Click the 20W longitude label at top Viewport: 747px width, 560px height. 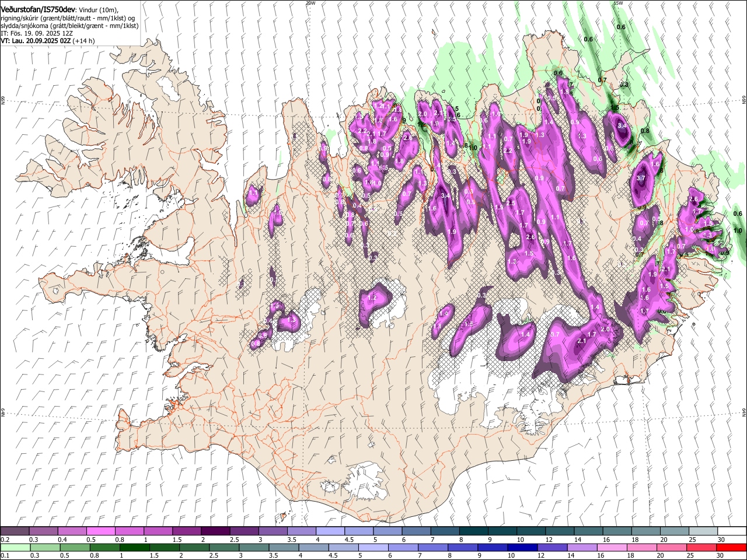(310, 3)
